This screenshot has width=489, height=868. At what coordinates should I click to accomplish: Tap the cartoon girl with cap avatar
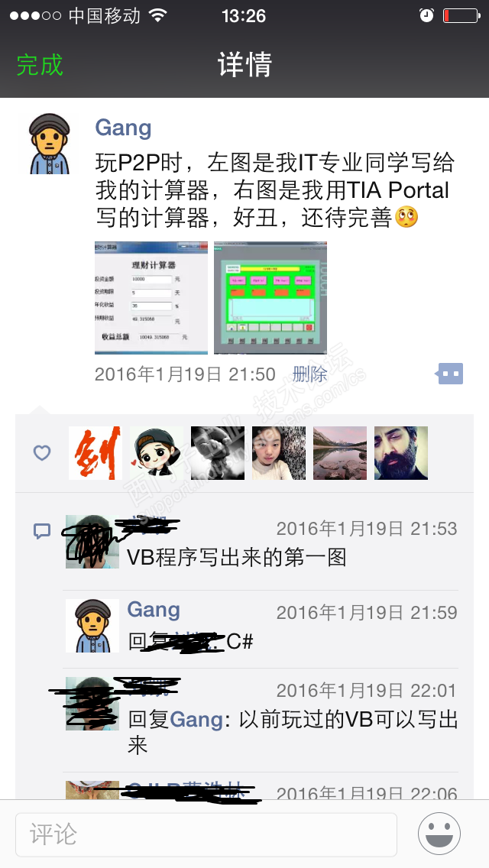tap(156, 453)
